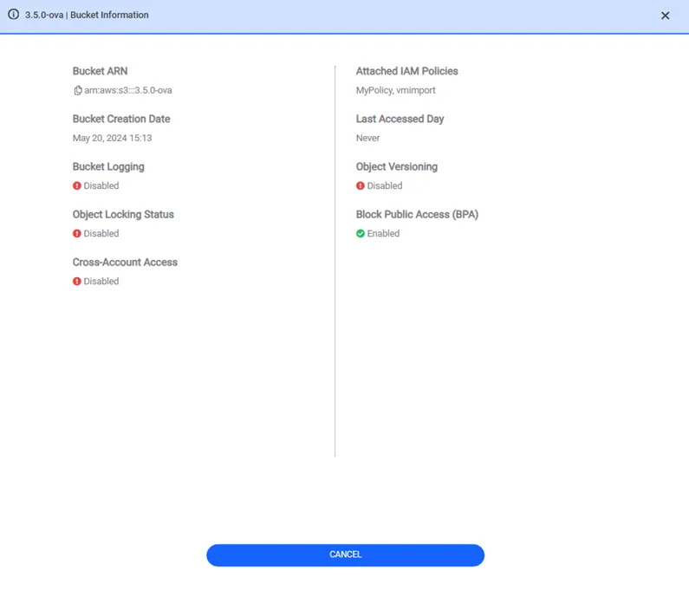Screen dimensions: 689x616
Task: Click the Object Locking Status disabled icon
Action: coord(77,234)
